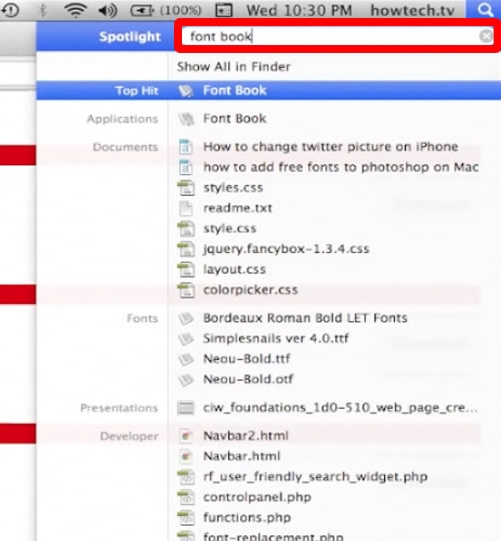Image resolution: width=501 pixels, height=541 pixels.
Task: Clear the Spotlight search text
Action: pyautogui.click(x=486, y=36)
